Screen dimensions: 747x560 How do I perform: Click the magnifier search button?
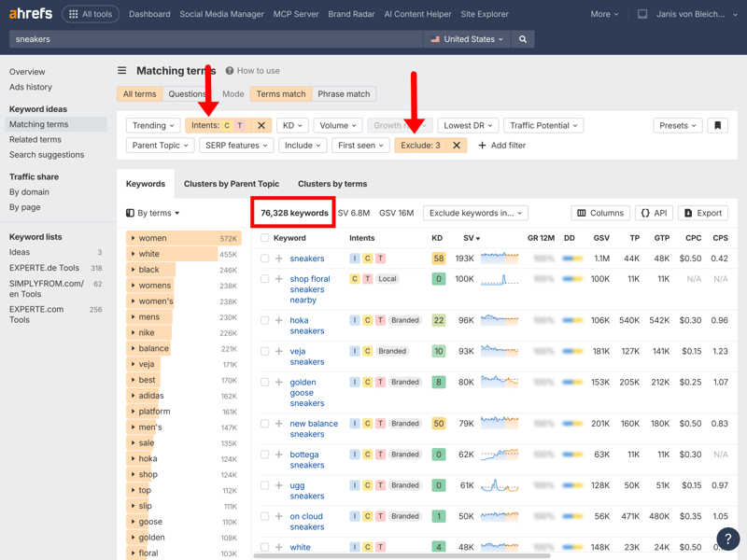click(523, 39)
